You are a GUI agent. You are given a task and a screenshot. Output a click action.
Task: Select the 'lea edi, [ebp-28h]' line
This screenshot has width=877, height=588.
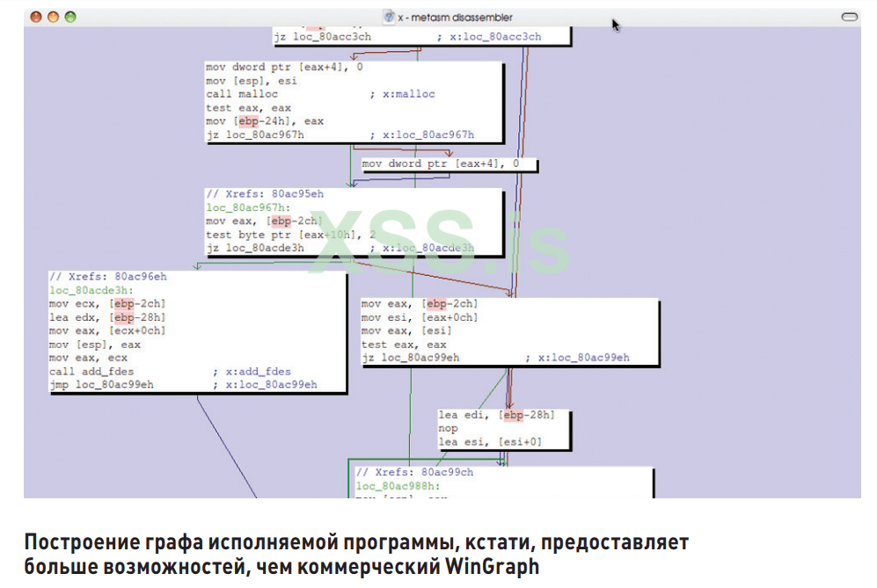pyautogui.click(x=497, y=415)
